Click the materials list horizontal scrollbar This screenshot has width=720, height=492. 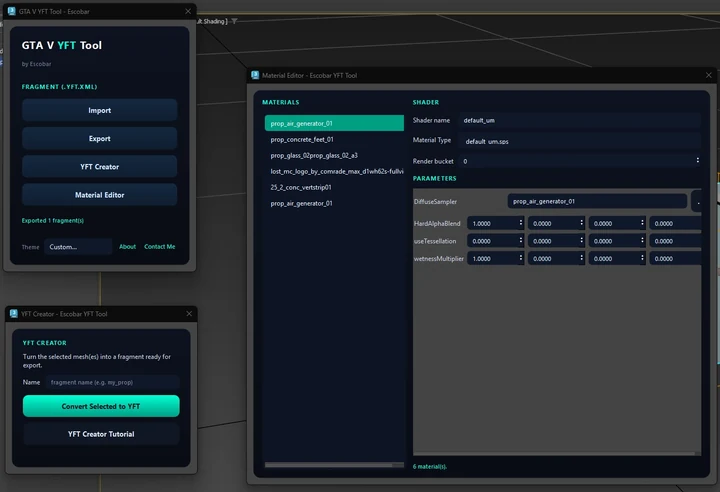coord(334,465)
